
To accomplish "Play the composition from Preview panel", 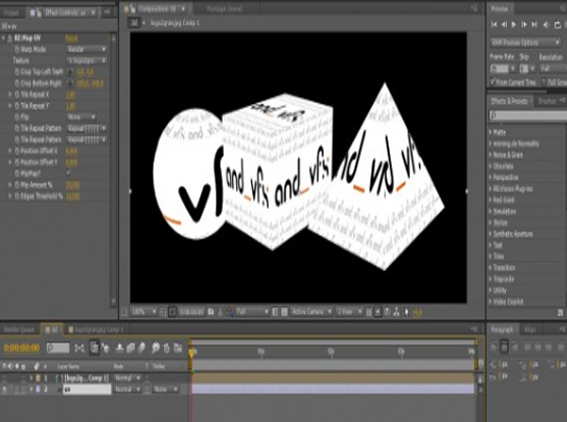I will pos(514,25).
